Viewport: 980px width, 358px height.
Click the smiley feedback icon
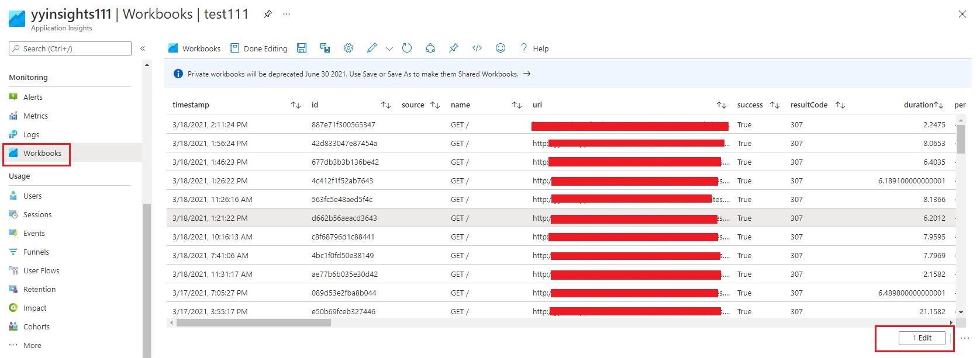point(501,48)
